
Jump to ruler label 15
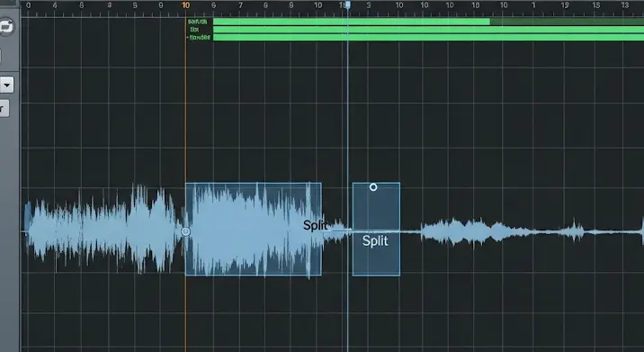click(x=596, y=5)
